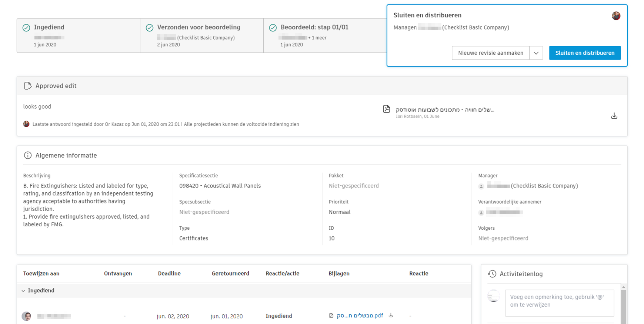
Task: Collapse the Ingediend row group
Action: pyautogui.click(x=23, y=291)
